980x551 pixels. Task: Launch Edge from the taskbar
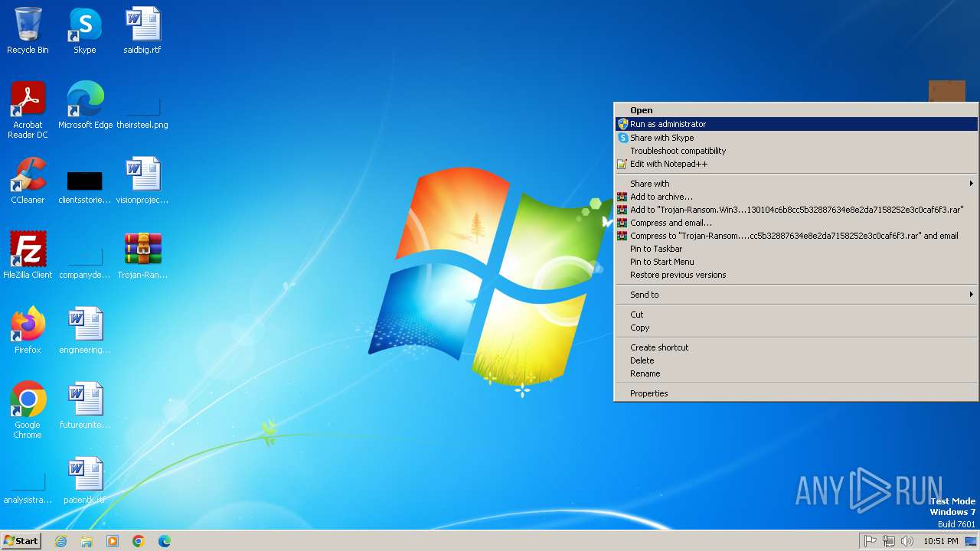point(165,541)
